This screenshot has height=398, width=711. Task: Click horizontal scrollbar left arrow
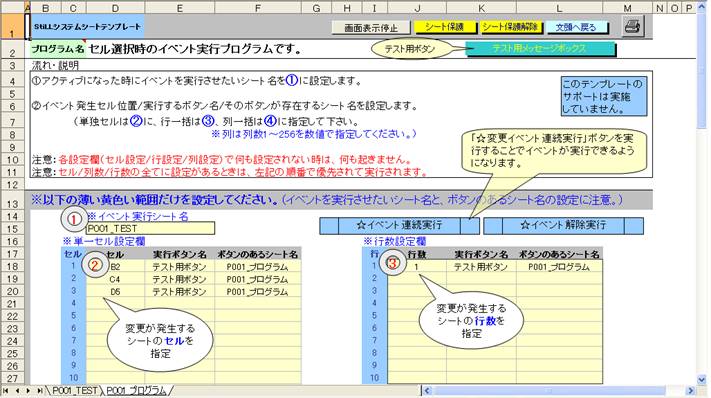pos(427,390)
